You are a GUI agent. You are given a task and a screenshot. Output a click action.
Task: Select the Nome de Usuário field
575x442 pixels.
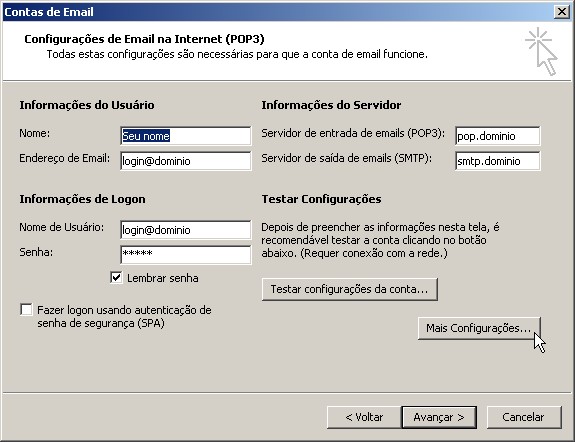click(186, 230)
